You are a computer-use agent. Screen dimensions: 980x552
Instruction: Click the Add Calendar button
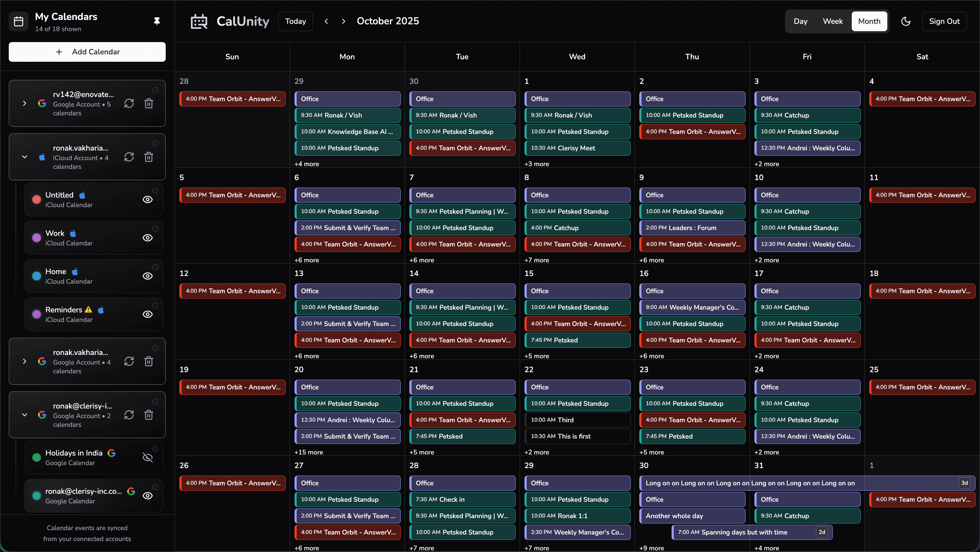[87, 52]
